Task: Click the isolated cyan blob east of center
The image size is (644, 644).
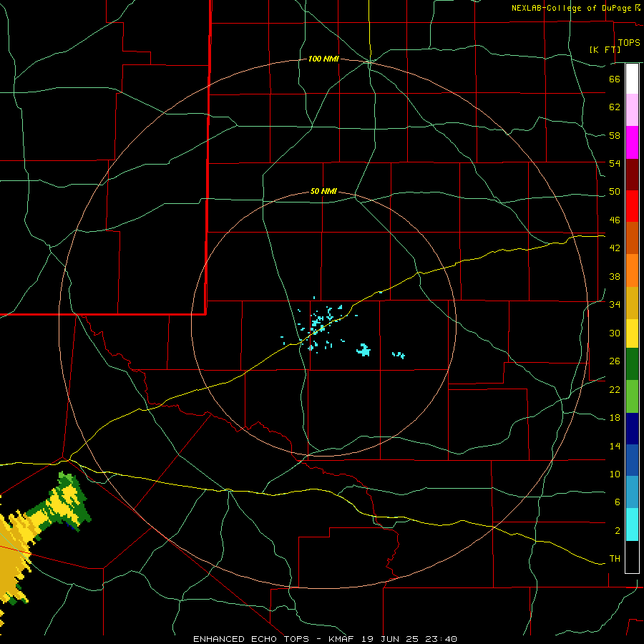Action: tap(364, 350)
